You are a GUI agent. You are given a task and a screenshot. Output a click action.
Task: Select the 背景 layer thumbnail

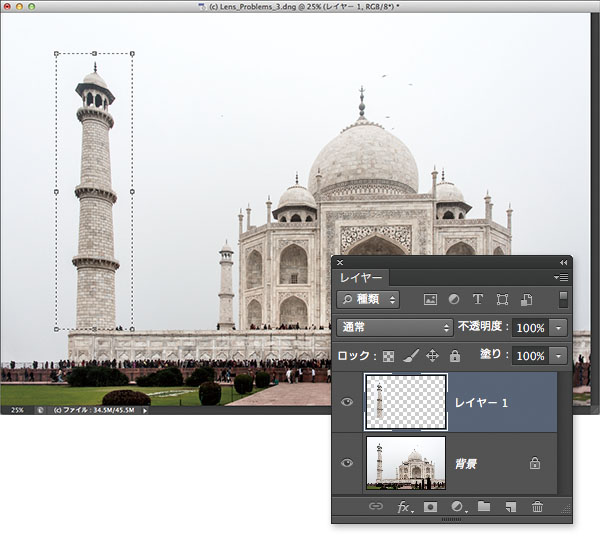[405, 463]
